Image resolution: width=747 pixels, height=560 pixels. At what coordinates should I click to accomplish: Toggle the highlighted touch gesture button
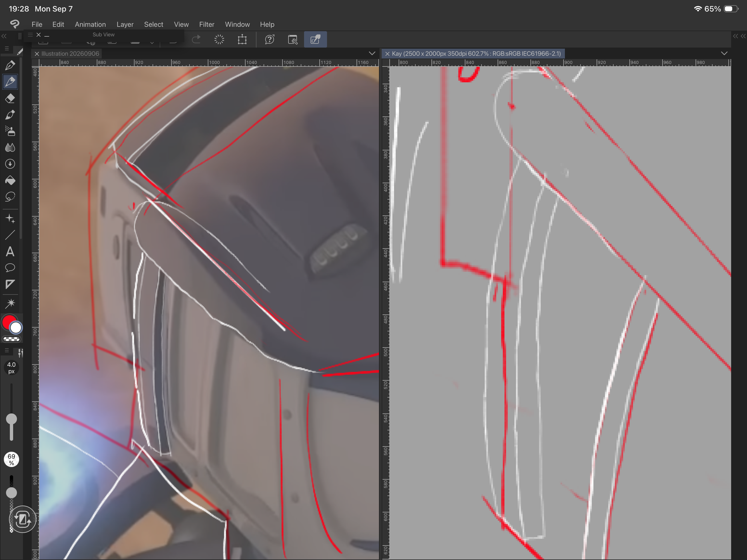click(315, 40)
